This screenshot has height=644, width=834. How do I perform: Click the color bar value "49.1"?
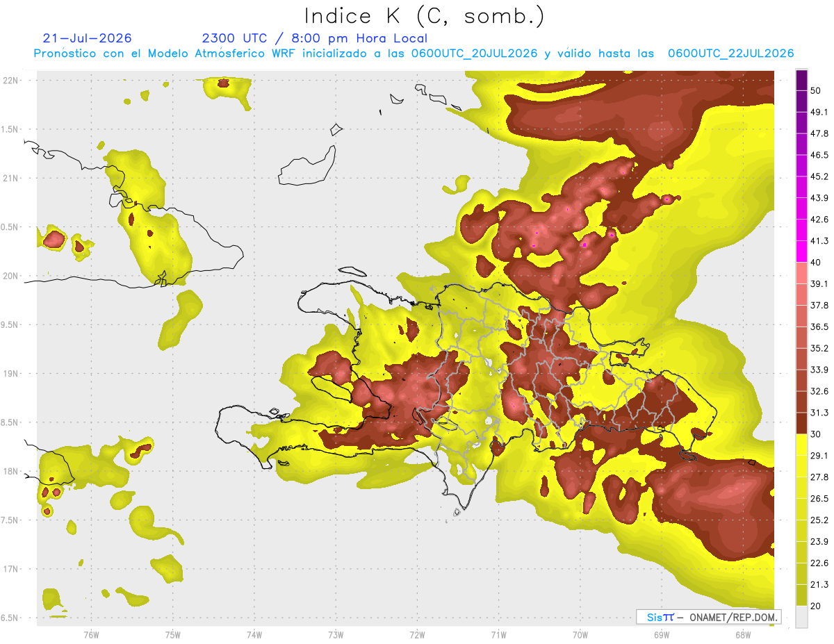[819, 112]
